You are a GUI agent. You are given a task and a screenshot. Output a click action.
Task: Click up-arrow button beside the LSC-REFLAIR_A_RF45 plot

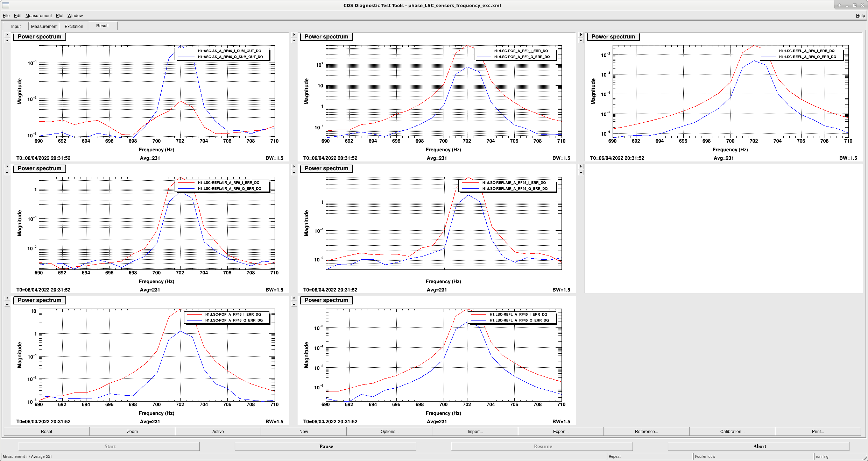tap(294, 173)
